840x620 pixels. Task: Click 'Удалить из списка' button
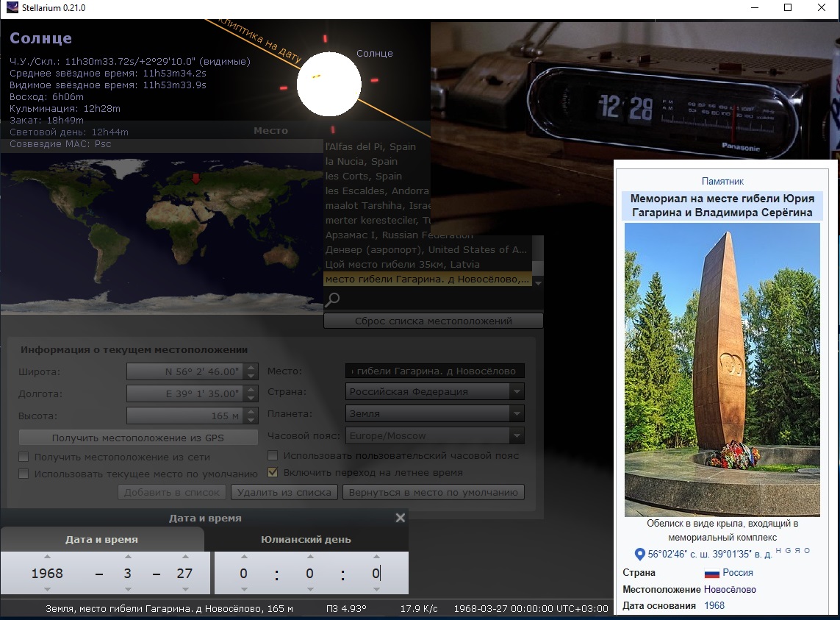tap(284, 492)
